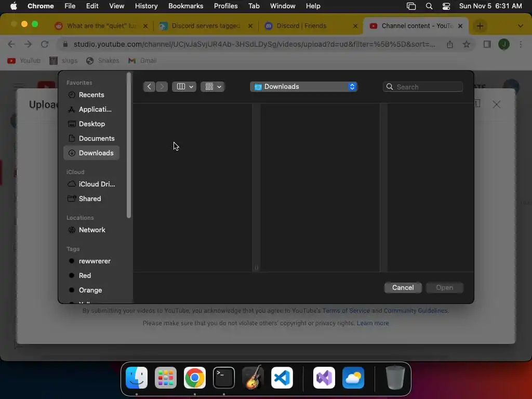The width and height of the screenshot is (532, 399).
Task: Open Control Center in the menu bar
Action: pyautogui.click(x=446, y=6)
